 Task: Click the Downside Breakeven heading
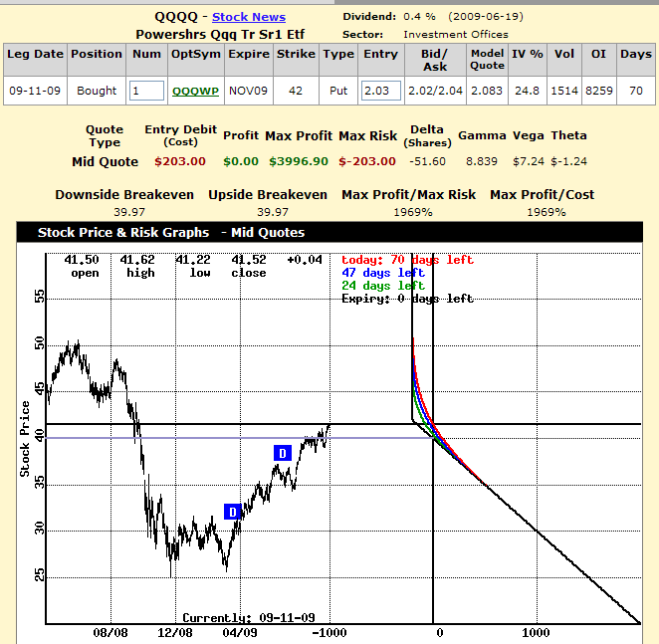click(124, 195)
